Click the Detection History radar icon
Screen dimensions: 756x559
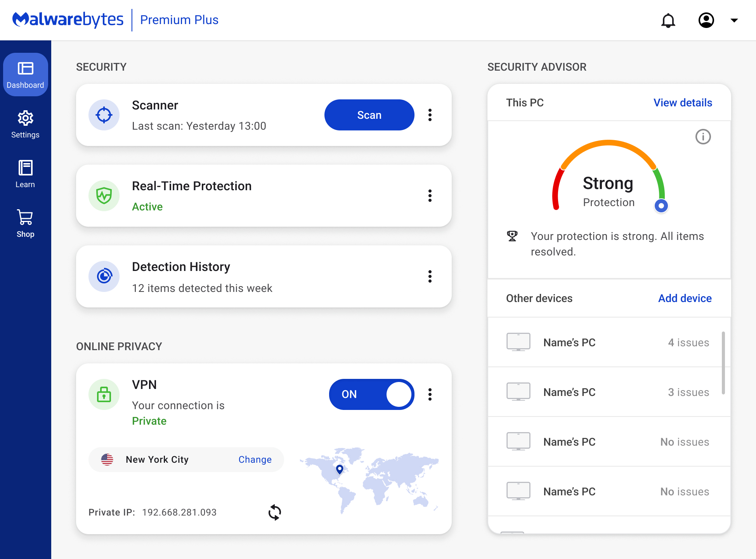[x=104, y=276]
